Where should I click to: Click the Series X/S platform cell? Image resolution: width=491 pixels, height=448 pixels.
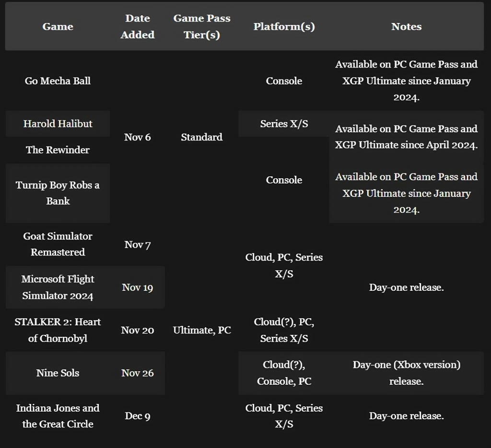(x=284, y=124)
